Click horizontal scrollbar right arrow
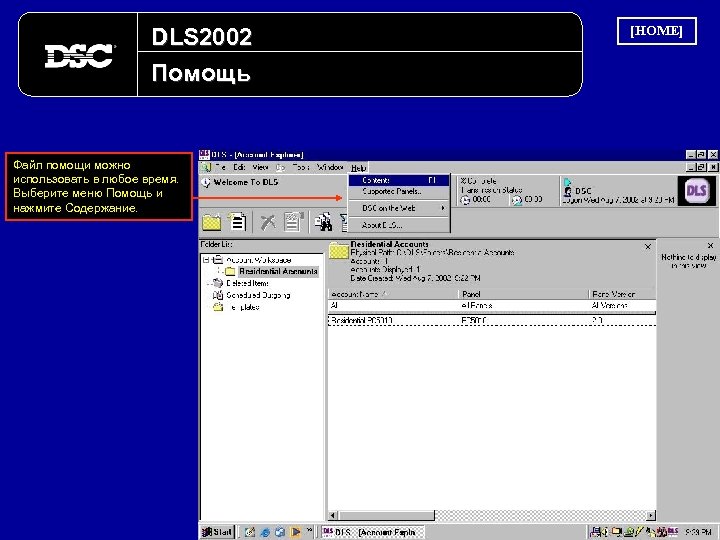The height and width of the screenshot is (540, 720). click(x=651, y=516)
